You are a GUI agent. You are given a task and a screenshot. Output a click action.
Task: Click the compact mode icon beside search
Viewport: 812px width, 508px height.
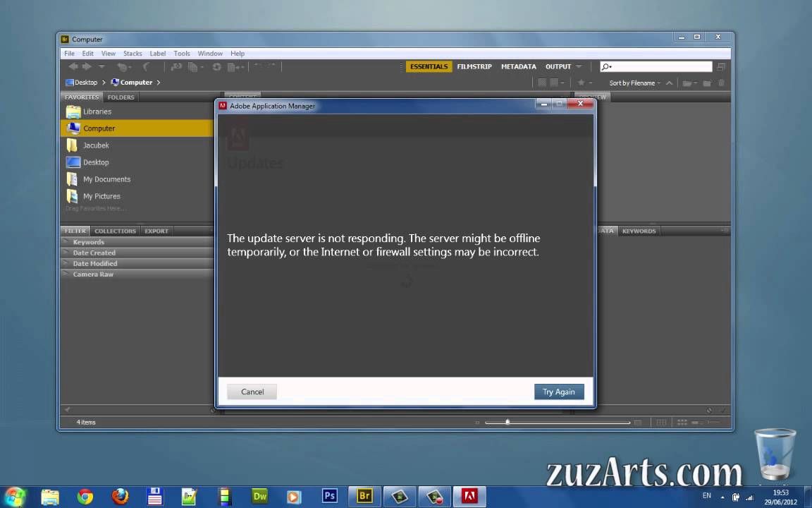point(721,66)
